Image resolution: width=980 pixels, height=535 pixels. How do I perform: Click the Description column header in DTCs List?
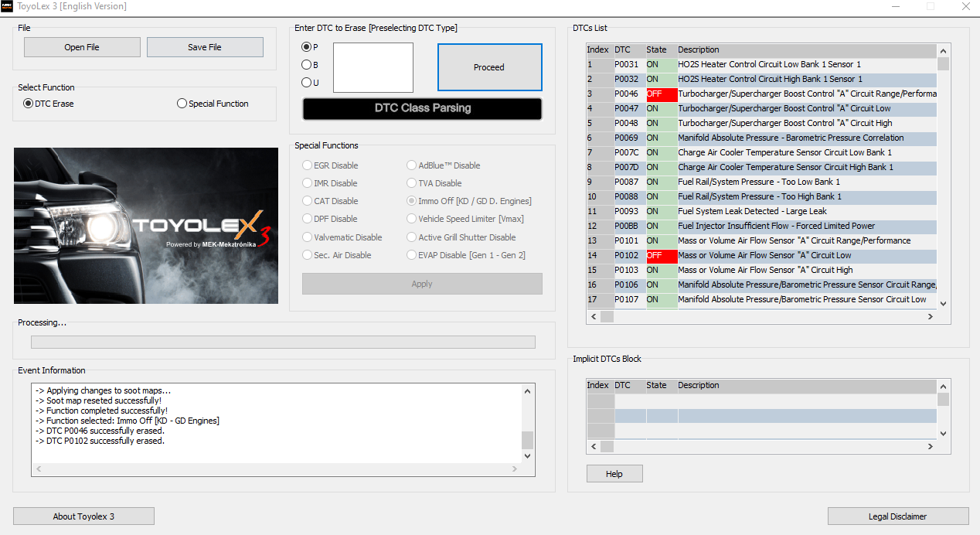(807, 49)
